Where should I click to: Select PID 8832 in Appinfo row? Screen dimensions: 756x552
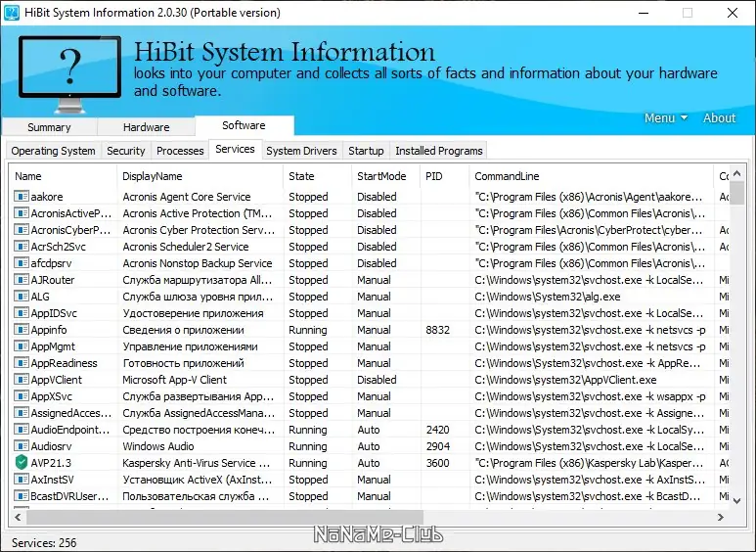(438, 330)
